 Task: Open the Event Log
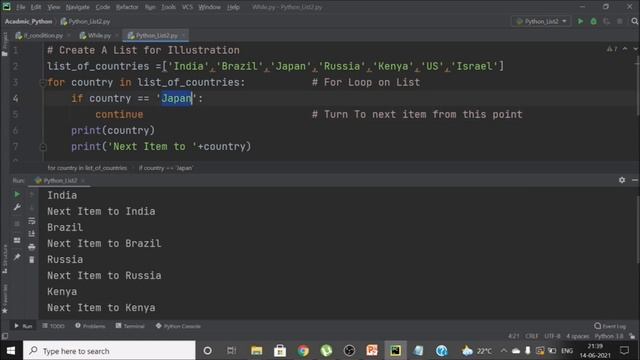(610, 326)
